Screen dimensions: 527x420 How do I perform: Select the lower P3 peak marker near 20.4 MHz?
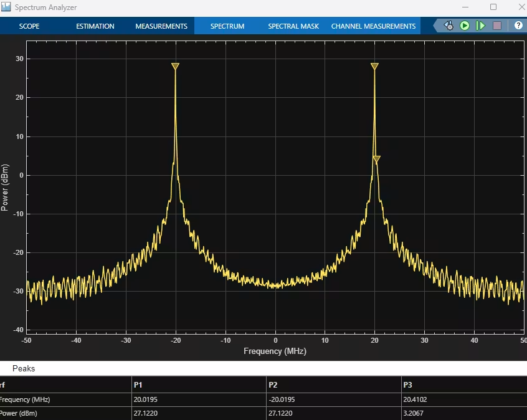click(x=377, y=160)
